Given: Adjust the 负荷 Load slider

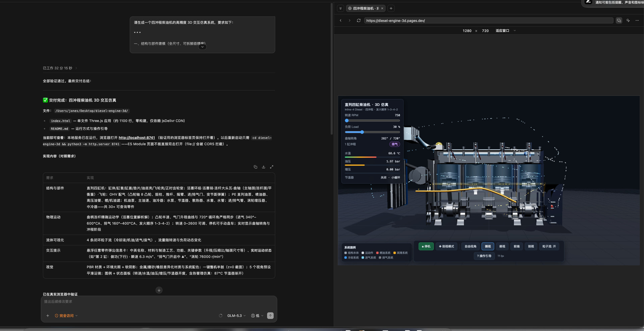Looking at the screenshot, I should click(x=372, y=132).
